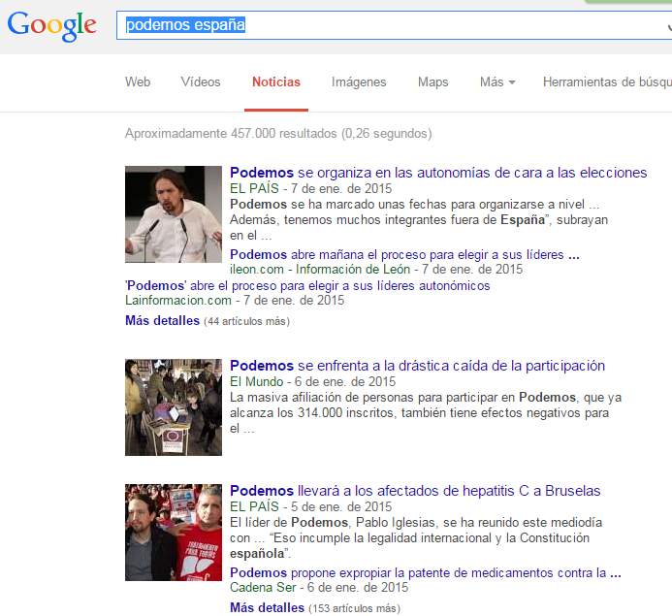
Task: Switch to the Web tab
Action: coord(138,81)
